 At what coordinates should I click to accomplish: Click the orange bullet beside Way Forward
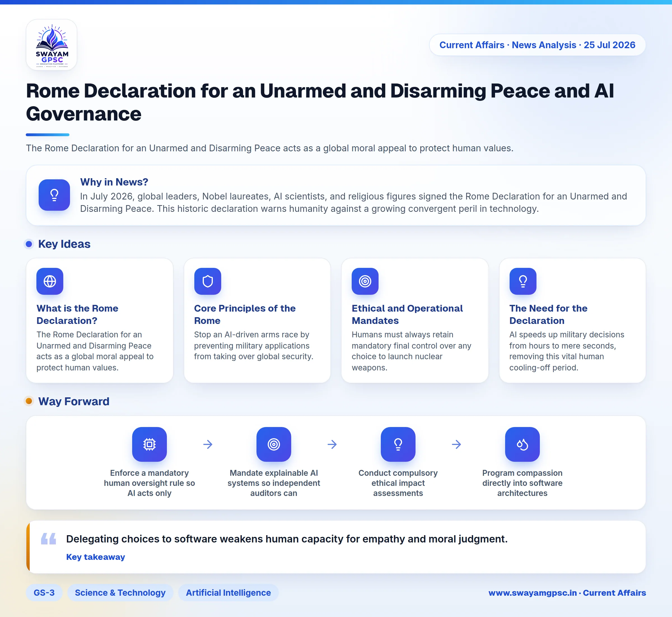[29, 401]
